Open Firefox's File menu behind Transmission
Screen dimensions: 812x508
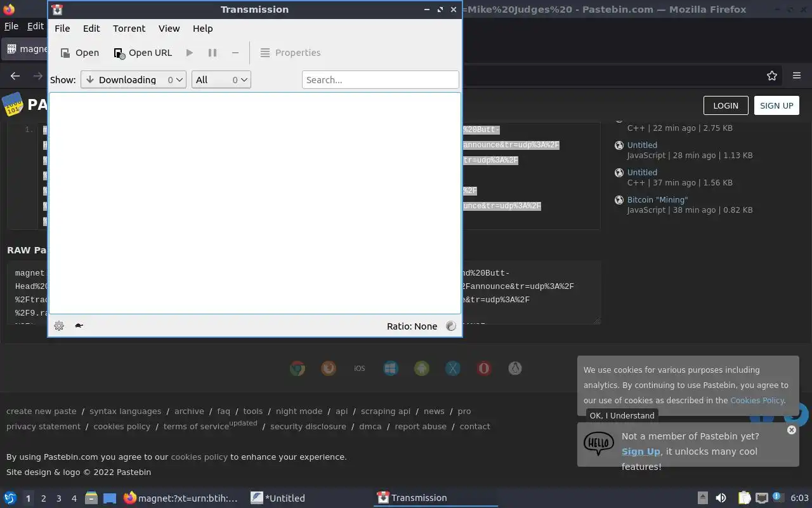[11, 26]
